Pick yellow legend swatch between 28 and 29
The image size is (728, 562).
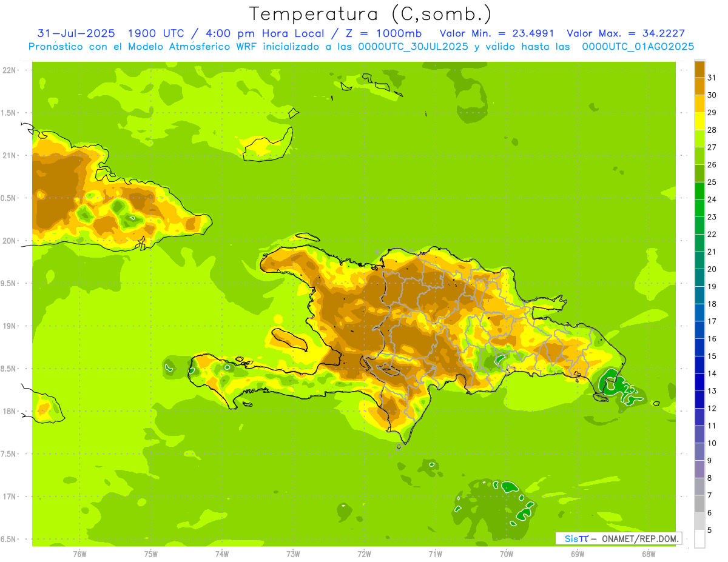click(699, 121)
